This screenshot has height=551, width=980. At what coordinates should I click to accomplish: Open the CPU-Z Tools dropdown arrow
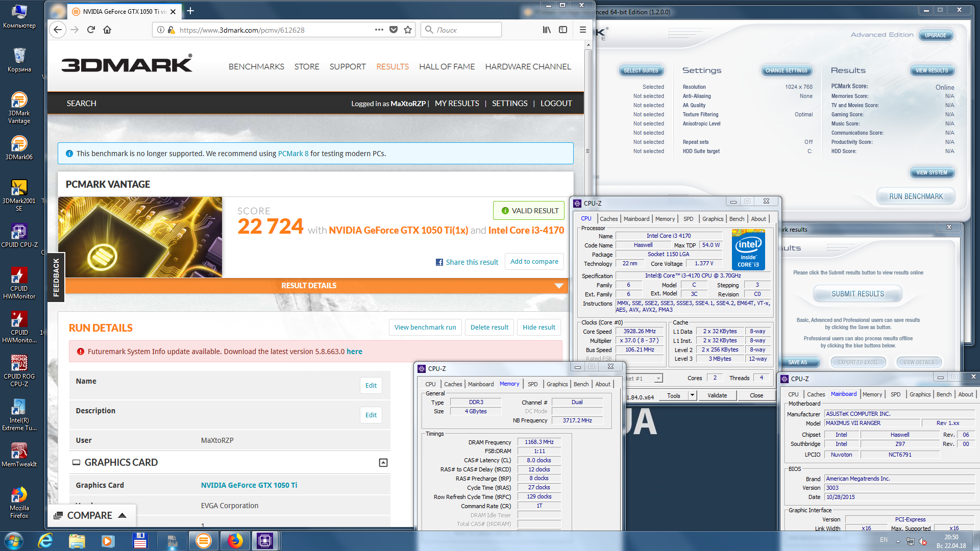tap(692, 395)
